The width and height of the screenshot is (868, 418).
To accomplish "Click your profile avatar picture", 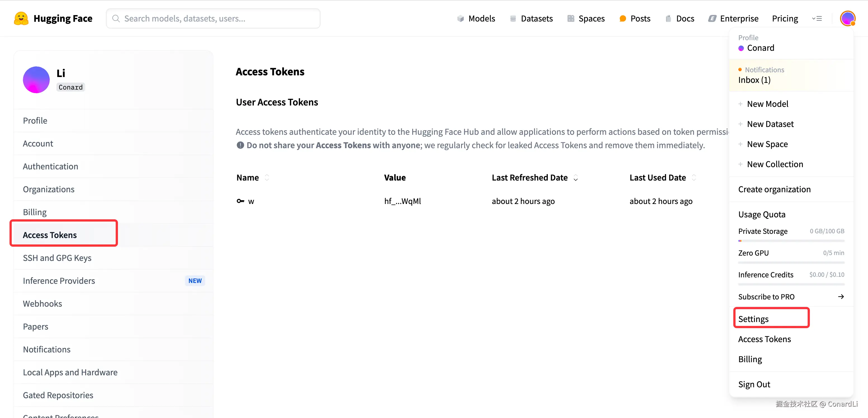I will click(x=848, y=18).
